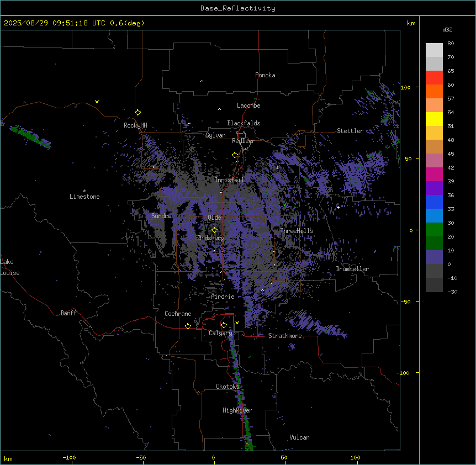Click the yellow diamond marker between Olds and Didsbury

click(x=215, y=230)
